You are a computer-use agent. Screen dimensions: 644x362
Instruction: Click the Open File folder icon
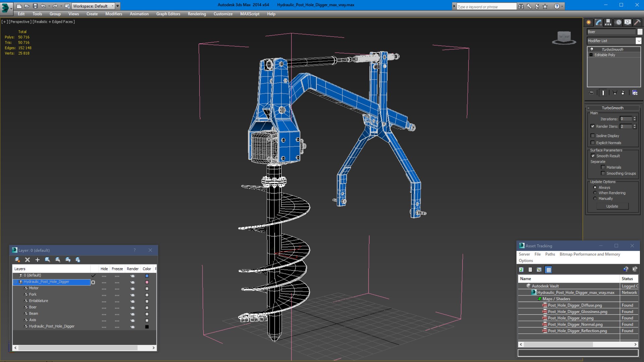pyautogui.click(x=27, y=6)
